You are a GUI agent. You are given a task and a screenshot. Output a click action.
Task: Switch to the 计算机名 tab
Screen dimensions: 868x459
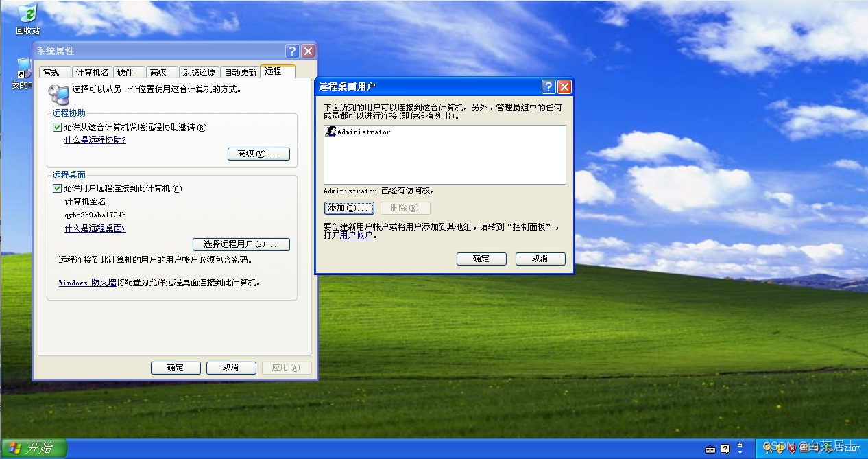pos(92,72)
